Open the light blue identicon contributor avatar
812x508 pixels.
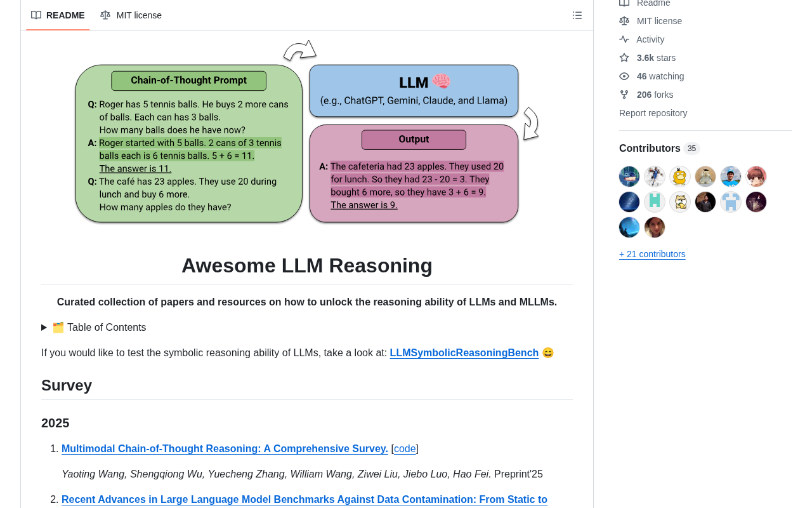[731, 202]
